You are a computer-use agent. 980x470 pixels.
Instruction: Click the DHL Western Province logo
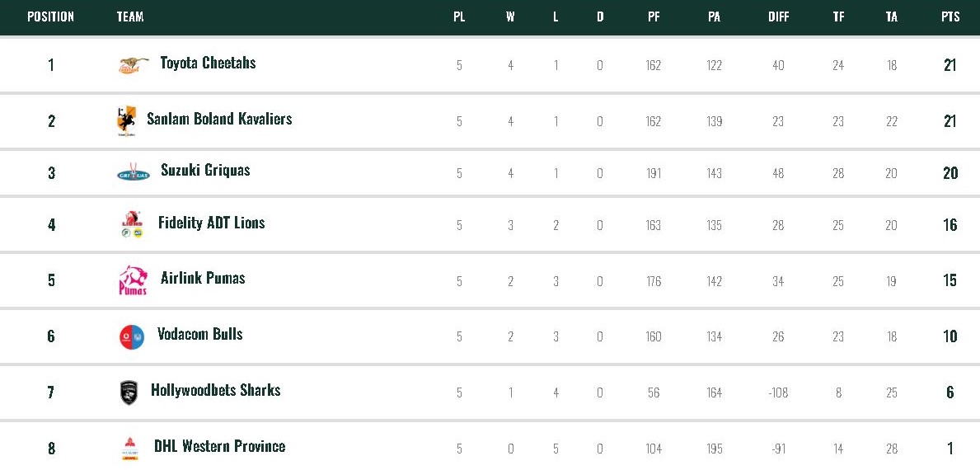(129, 448)
